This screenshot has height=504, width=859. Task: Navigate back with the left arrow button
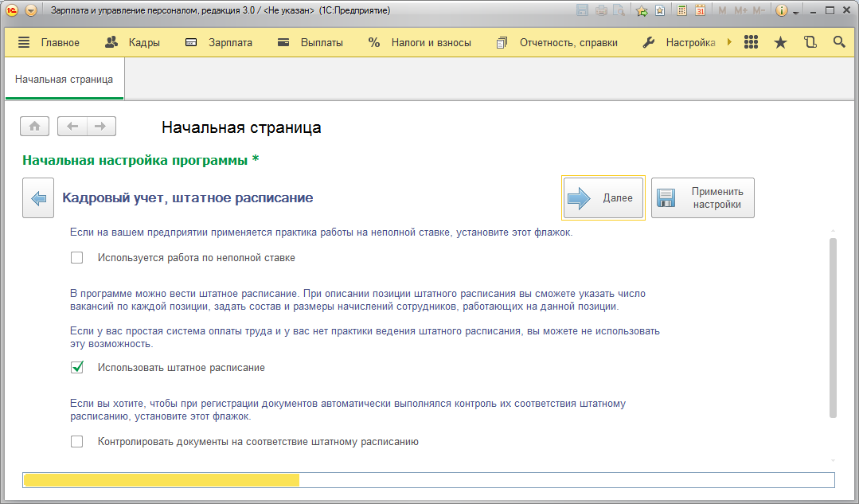[x=72, y=127]
